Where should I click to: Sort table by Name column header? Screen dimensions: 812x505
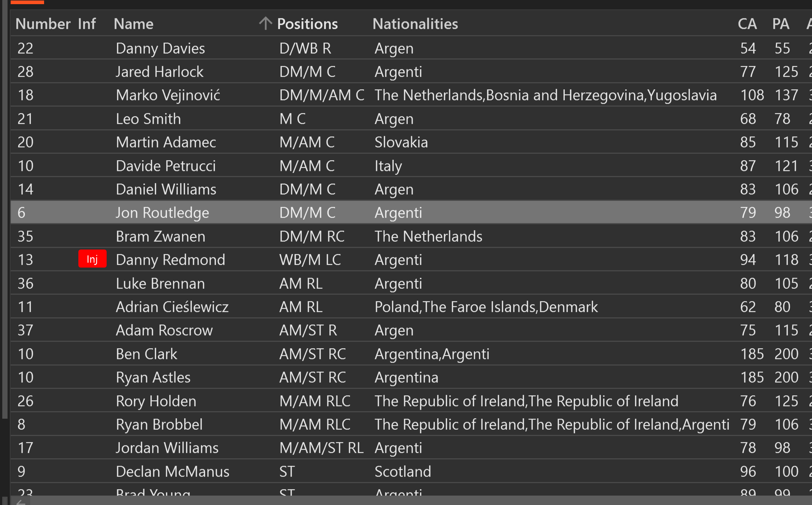pos(133,24)
